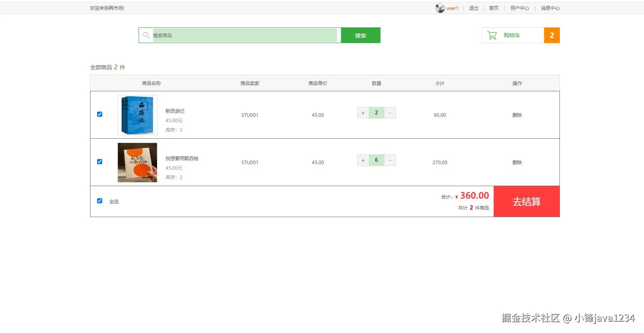Open the orange cart count badge
This screenshot has height=333, width=644.
(x=552, y=35)
